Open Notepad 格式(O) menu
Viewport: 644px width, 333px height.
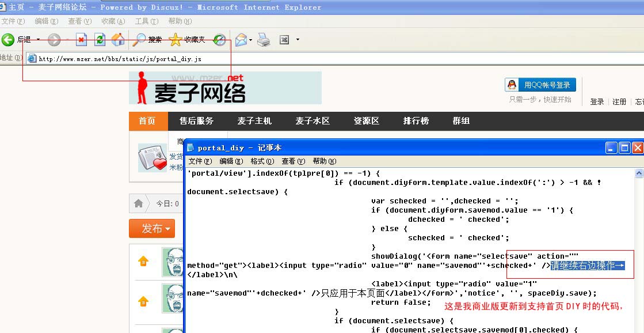262,161
